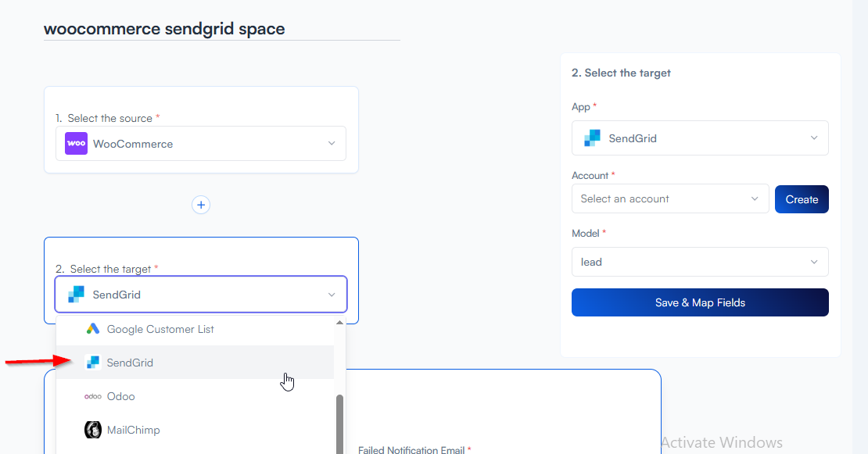Choose Google Customer List from the options
868x454 pixels.
pyautogui.click(x=160, y=329)
